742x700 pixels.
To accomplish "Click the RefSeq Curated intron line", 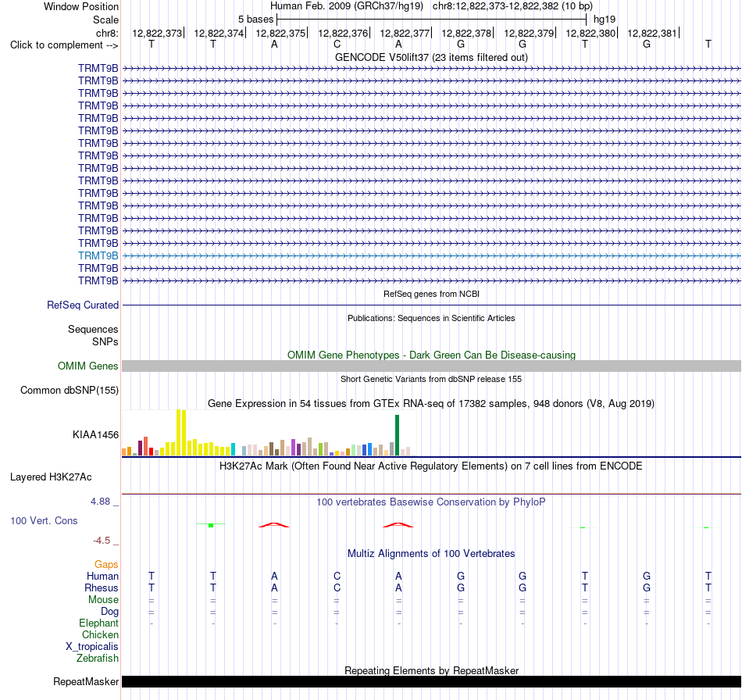I will (x=432, y=305).
